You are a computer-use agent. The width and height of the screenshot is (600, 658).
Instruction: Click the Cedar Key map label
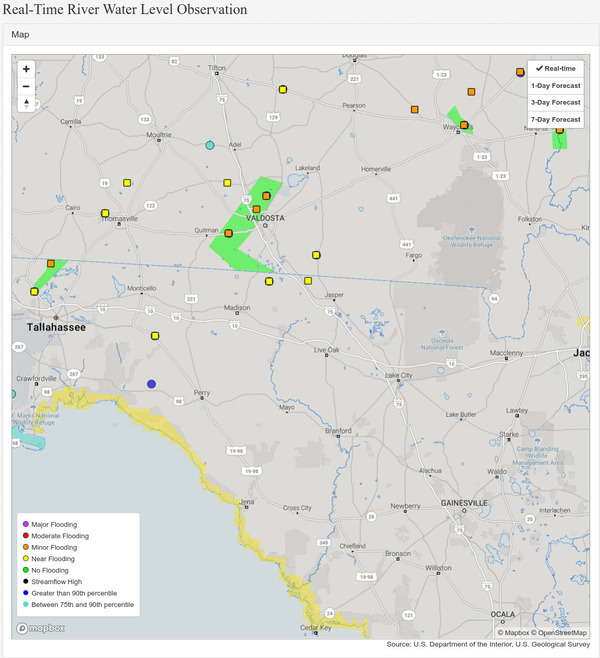click(316, 628)
